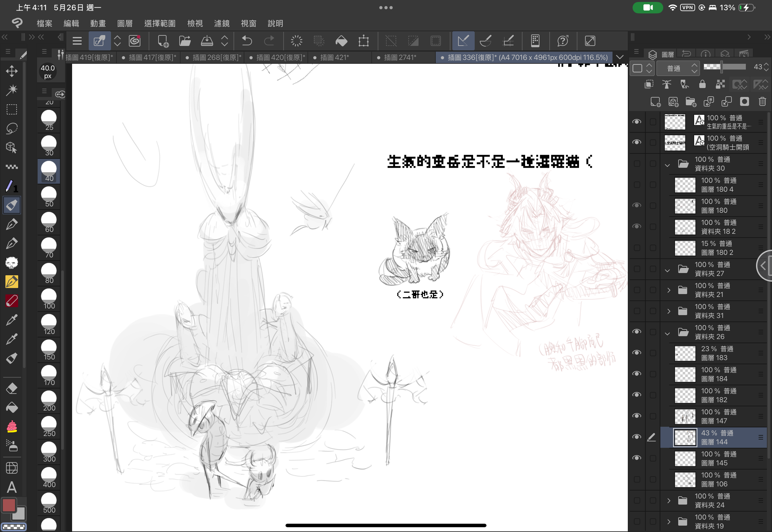The height and width of the screenshot is (532, 772).
Task: Hide 圖層 183 using its eye icon
Action: coord(637,353)
